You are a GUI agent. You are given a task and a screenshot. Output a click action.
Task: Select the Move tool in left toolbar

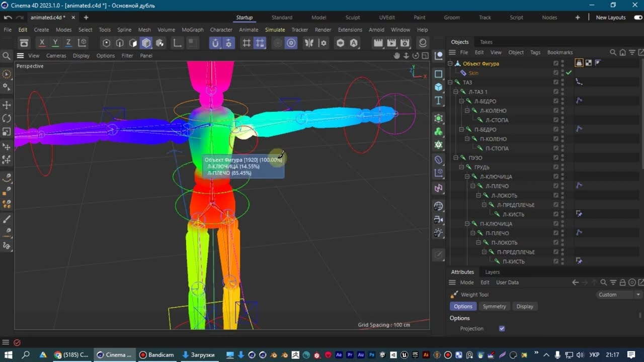tap(7, 105)
